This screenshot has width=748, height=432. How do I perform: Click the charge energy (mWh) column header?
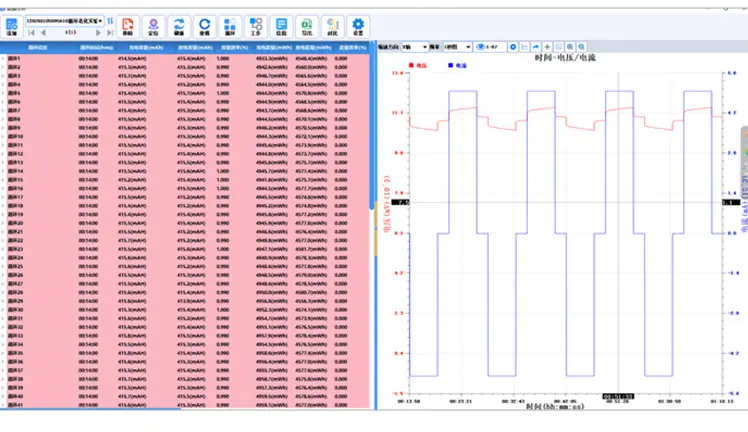coord(274,48)
